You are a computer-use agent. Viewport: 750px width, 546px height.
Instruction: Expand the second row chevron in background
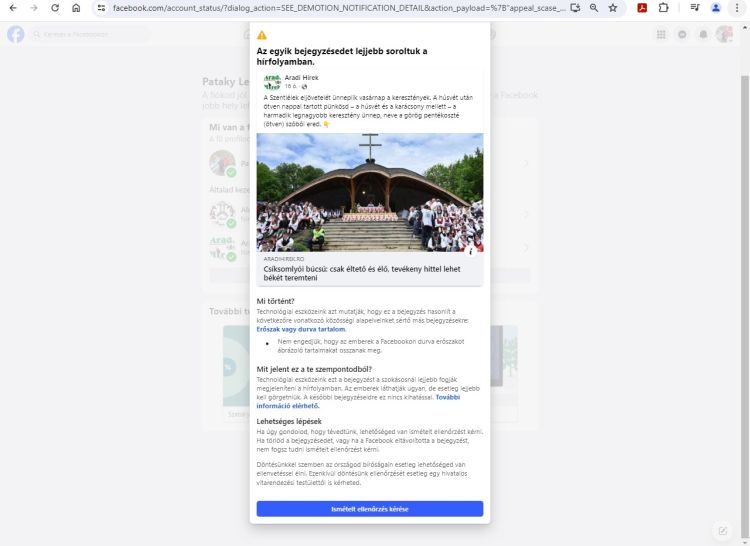coord(526,214)
